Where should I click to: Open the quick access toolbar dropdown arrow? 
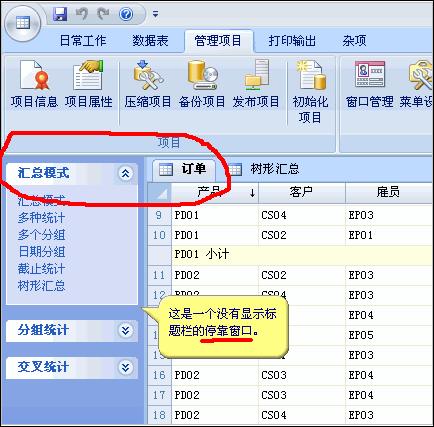[155, 14]
